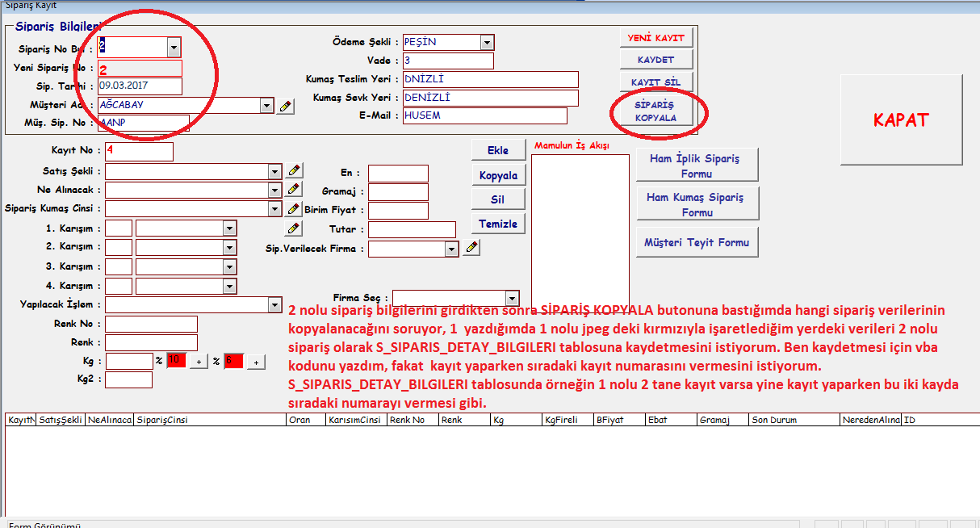The image size is (980, 528).
Task: Open the 1. Karışım type dropdown
Action: pyautogui.click(x=229, y=228)
